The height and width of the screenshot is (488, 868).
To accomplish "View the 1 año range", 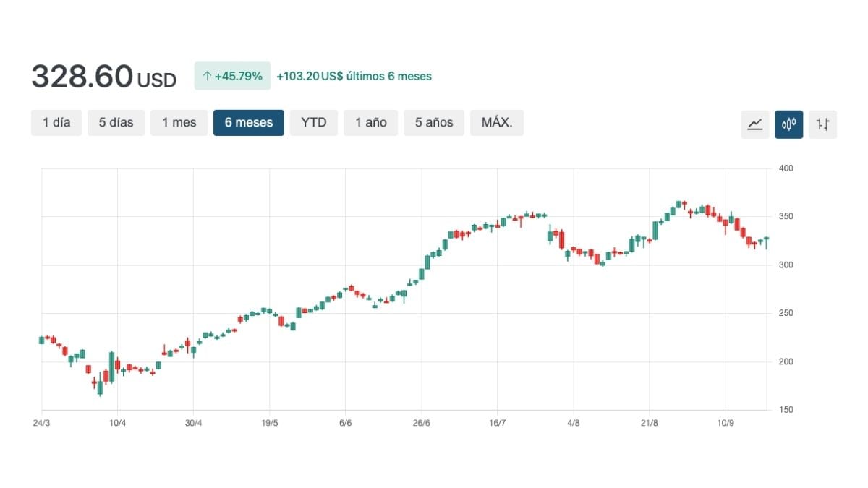I will 370,122.
